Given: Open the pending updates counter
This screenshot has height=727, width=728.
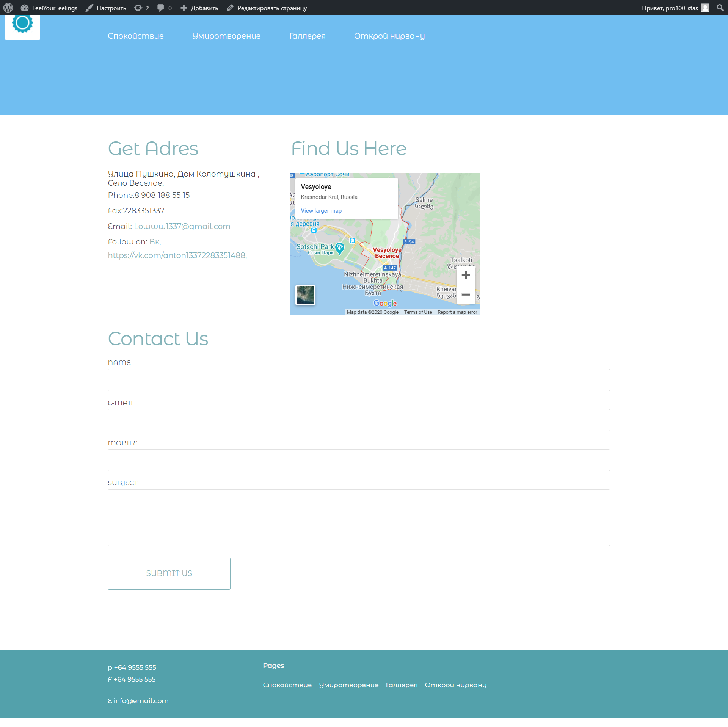Looking at the screenshot, I should point(141,8).
